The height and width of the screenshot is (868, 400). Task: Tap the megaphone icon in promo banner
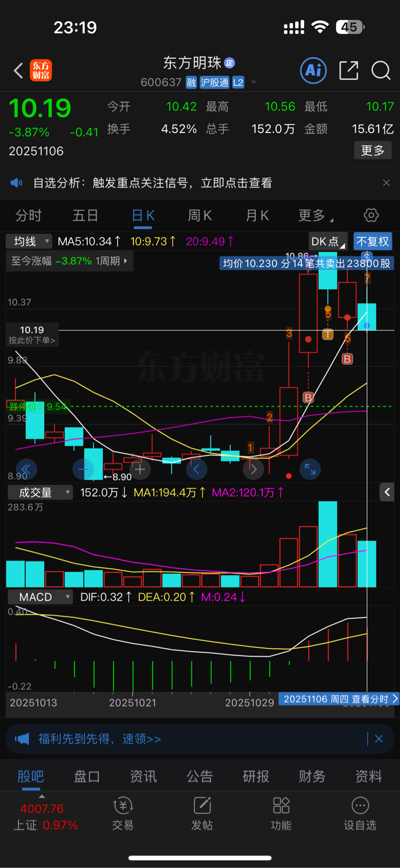[x=22, y=739]
